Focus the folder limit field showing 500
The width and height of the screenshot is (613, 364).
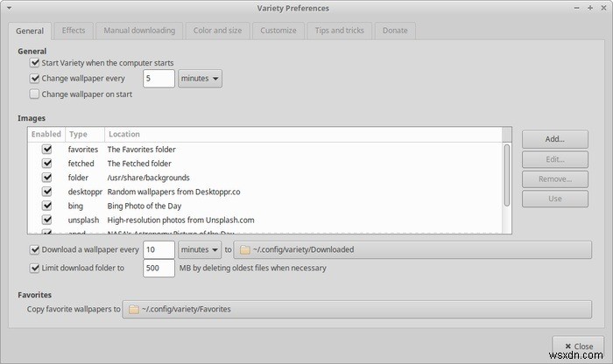[159, 268]
